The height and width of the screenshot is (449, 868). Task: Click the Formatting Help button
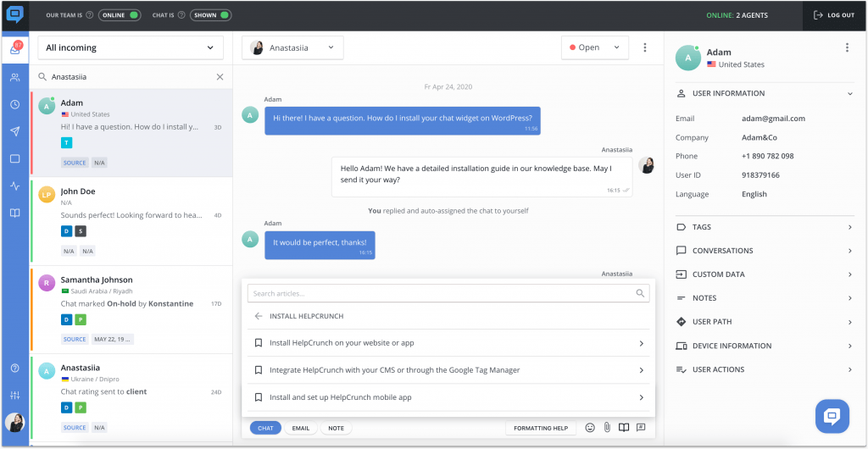pyautogui.click(x=541, y=428)
